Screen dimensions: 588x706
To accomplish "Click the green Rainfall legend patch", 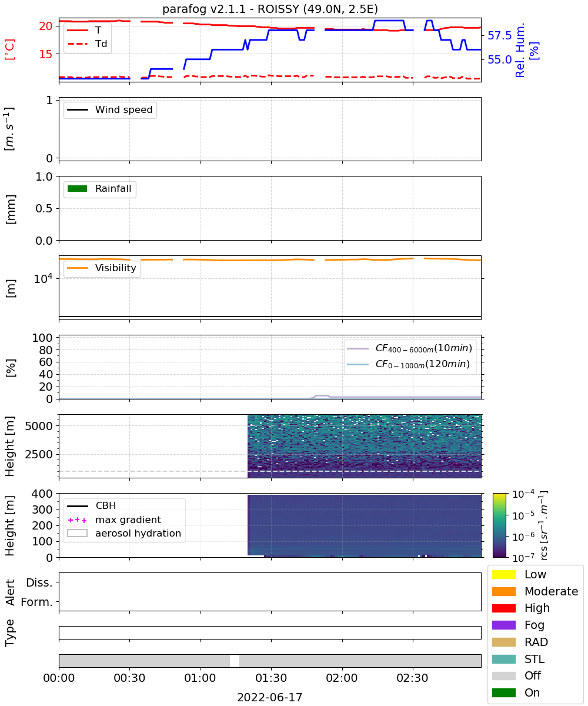I will 78,189.
